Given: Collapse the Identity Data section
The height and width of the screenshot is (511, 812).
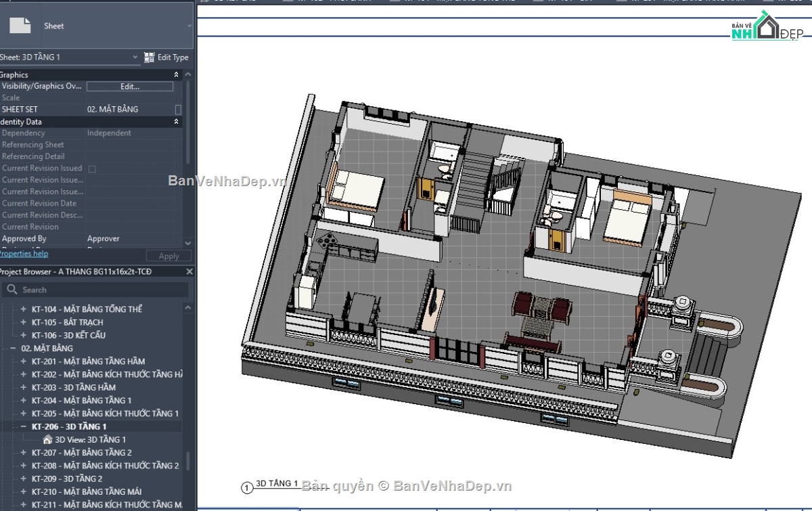Looking at the screenshot, I should tap(175, 121).
